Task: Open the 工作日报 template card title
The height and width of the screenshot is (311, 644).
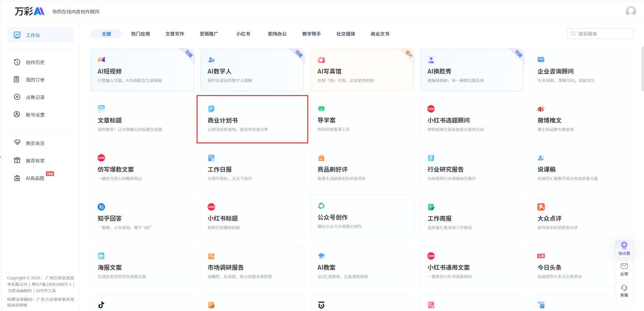Action: (x=220, y=170)
